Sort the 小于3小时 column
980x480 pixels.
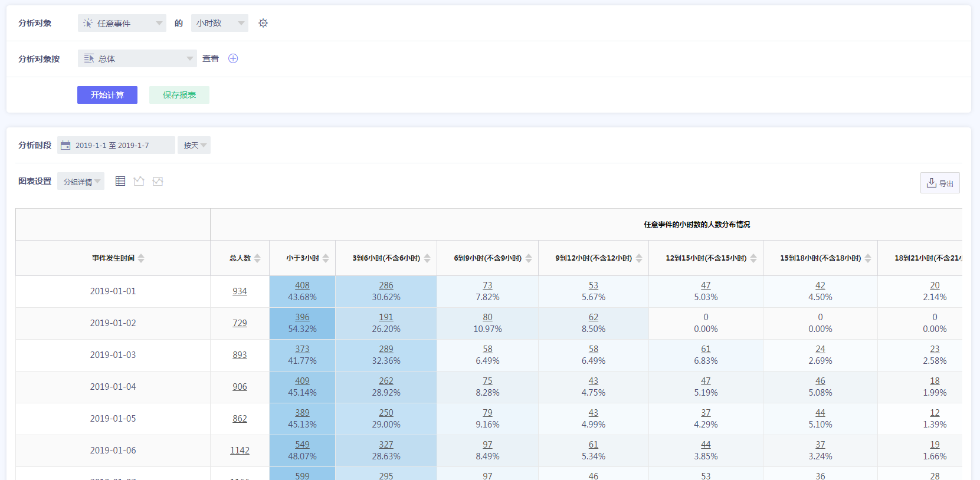pos(326,258)
